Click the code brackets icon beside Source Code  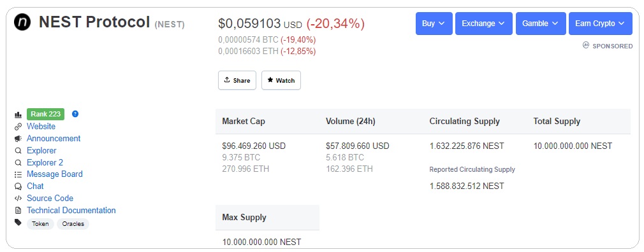tap(18, 199)
